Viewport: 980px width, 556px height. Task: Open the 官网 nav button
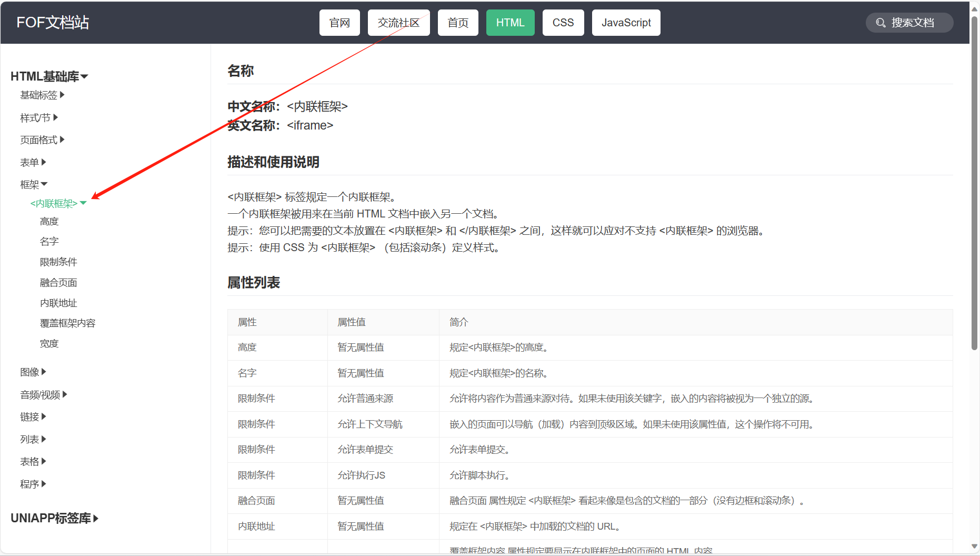pyautogui.click(x=339, y=23)
